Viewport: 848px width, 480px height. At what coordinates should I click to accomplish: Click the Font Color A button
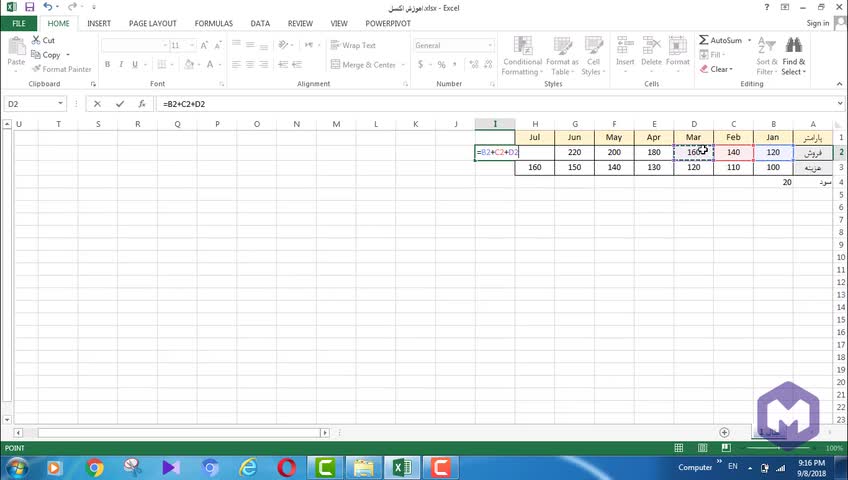tap(210, 64)
